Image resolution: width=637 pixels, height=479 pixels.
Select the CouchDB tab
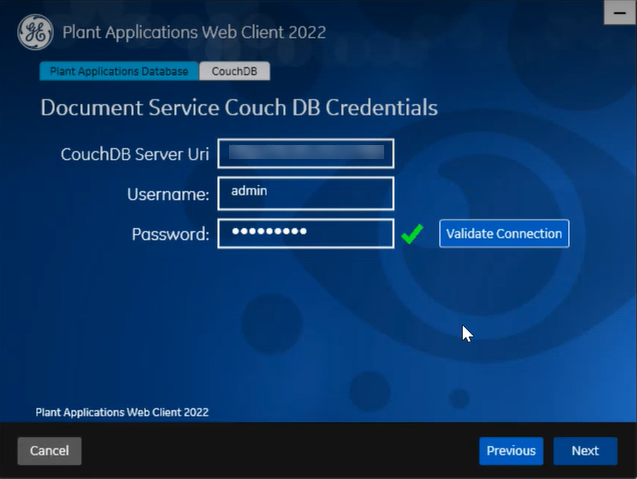tap(234, 71)
